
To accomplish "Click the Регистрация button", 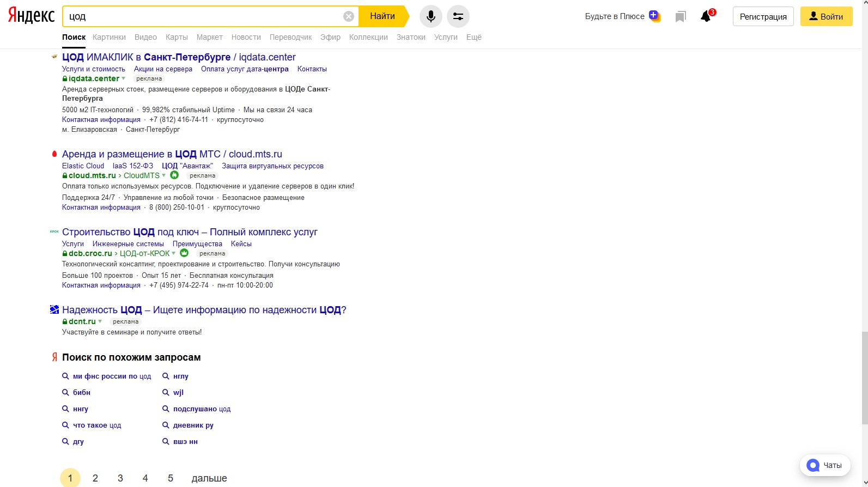I will pos(763,16).
